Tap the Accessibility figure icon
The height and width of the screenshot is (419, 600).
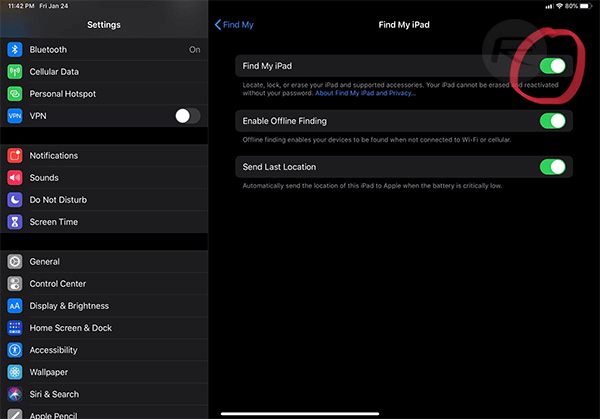[x=15, y=350]
